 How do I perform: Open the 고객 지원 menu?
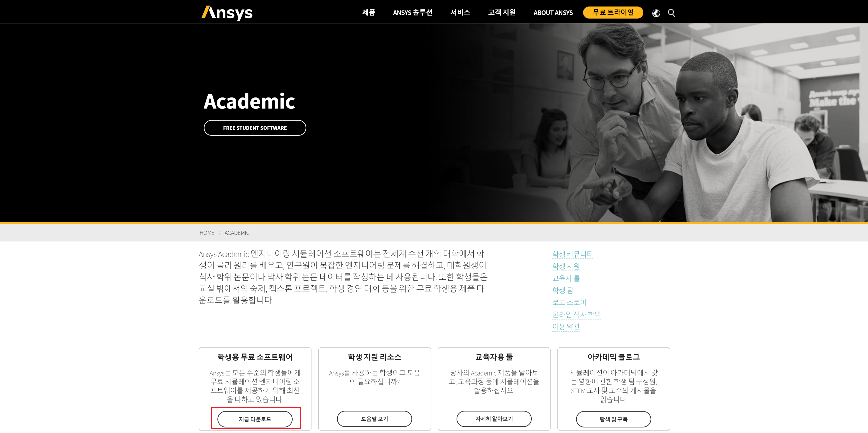[502, 13]
